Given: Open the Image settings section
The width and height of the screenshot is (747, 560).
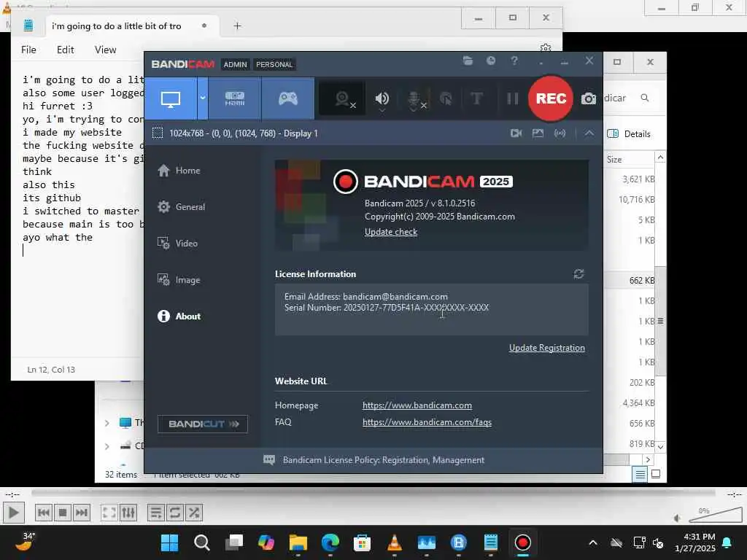Looking at the screenshot, I should coord(179,280).
